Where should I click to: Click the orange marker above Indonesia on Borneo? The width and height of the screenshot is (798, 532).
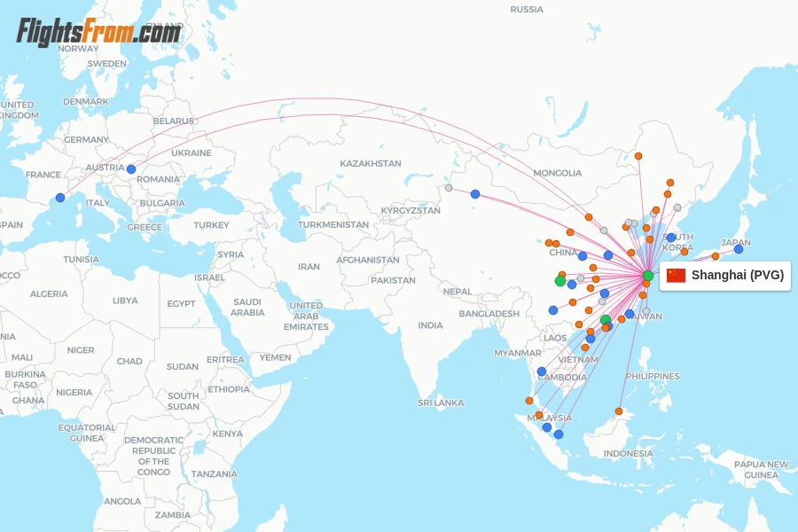coord(619,411)
